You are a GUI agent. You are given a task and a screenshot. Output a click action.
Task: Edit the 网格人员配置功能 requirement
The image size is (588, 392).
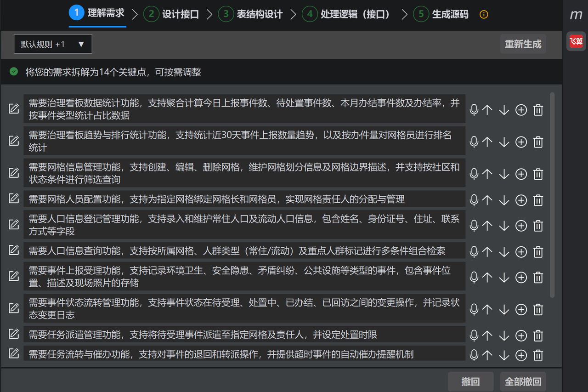point(14,198)
